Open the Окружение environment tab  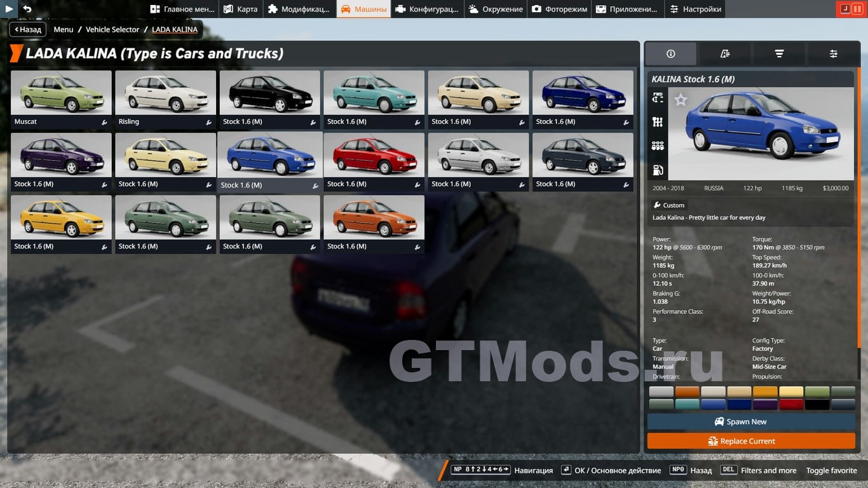pyautogui.click(x=496, y=9)
